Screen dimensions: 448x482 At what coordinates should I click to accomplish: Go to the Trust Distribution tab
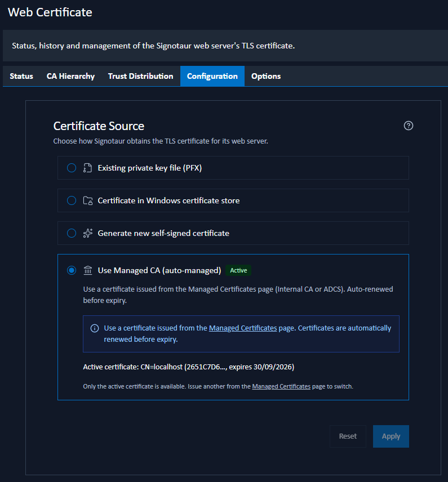point(141,76)
